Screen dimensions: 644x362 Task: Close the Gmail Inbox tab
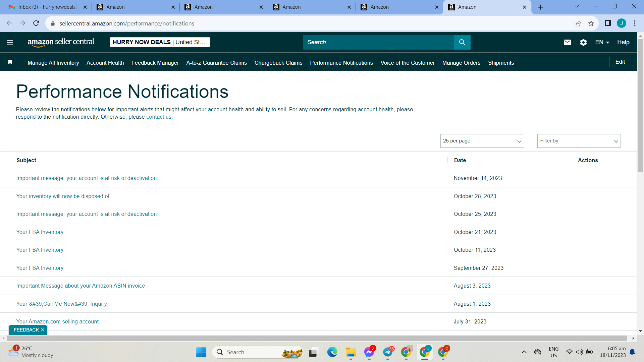click(x=85, y=7)
